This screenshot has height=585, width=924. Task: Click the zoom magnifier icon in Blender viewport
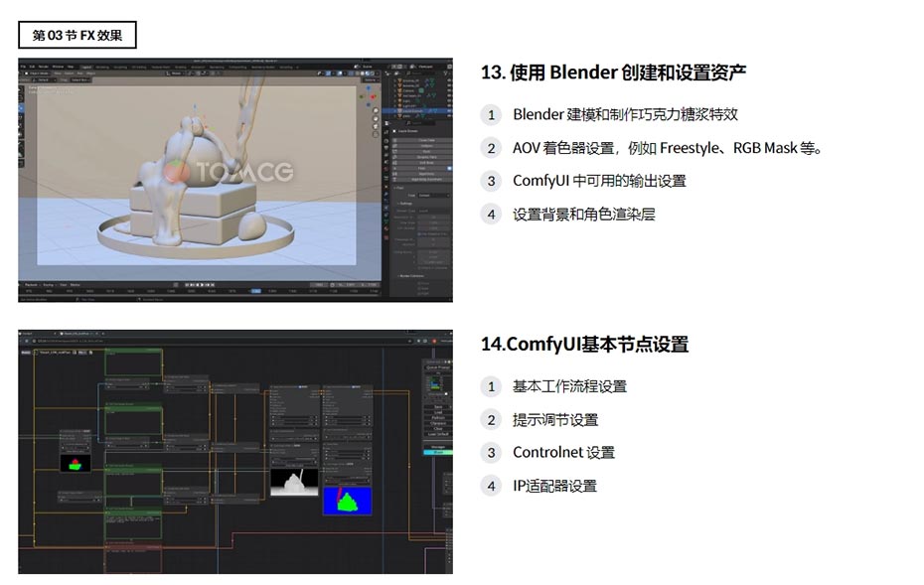coord(376,111)
